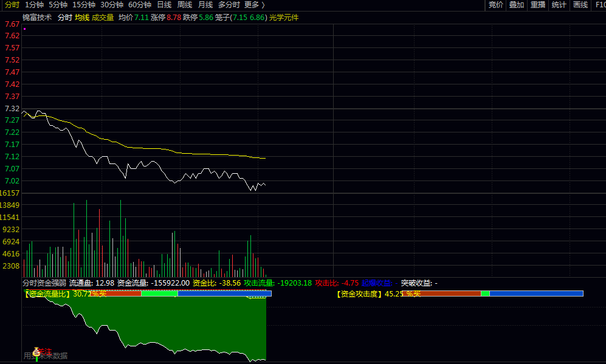
Task: Show the 日线 daily chart
Action: tap(164, 5)
